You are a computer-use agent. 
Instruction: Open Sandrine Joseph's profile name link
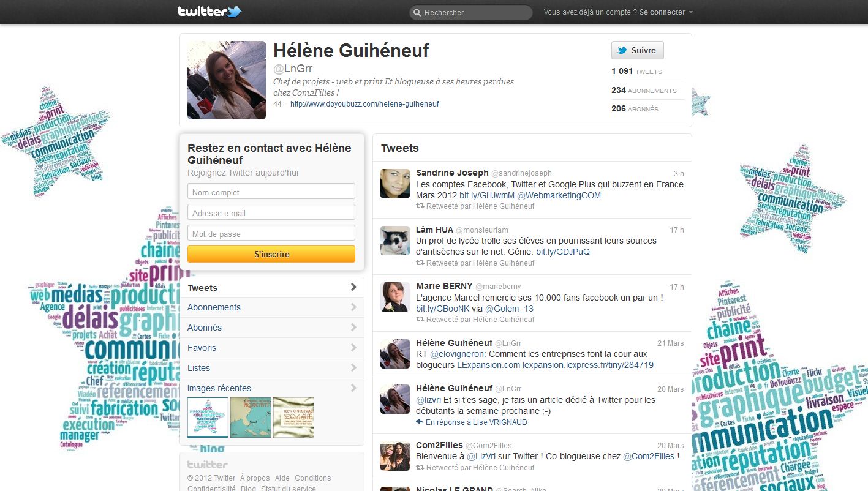[452, 173]
